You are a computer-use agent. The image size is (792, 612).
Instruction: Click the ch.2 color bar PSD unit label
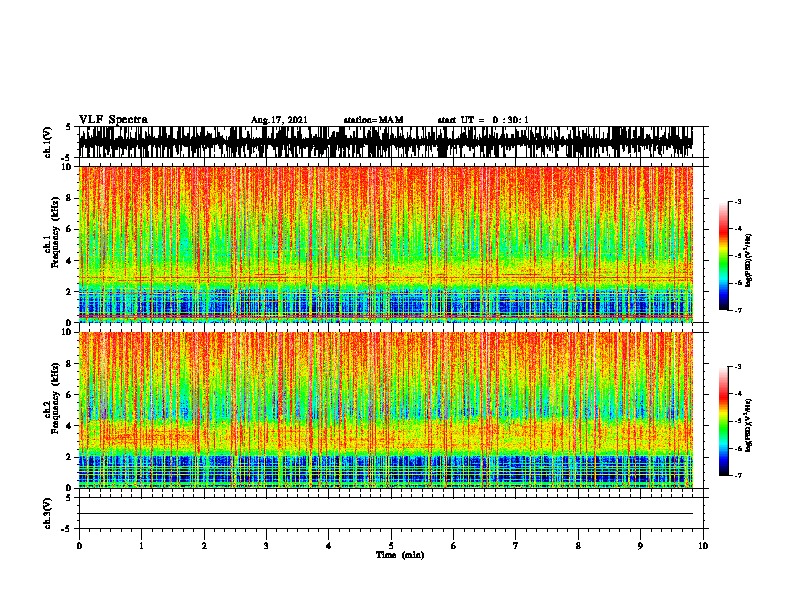click(x=749, y=426)
